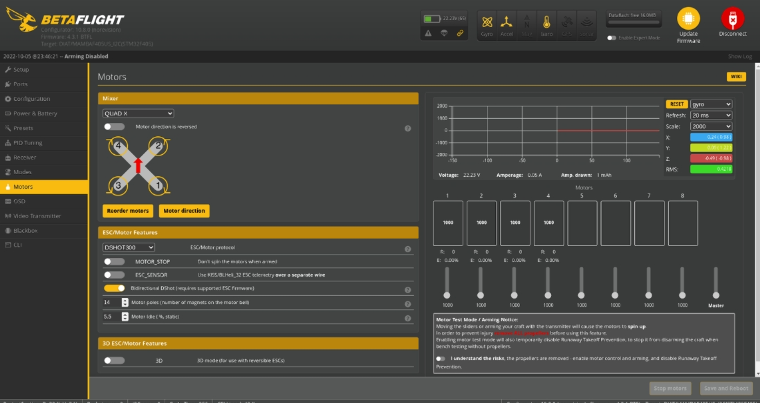Expand the graph Refresh rate dropdown

point(711,115)
